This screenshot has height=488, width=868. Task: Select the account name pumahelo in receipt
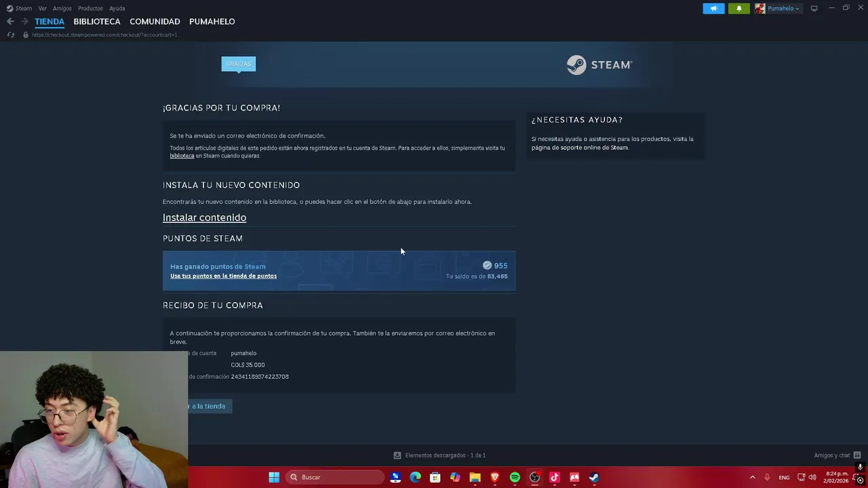(243, 353)
